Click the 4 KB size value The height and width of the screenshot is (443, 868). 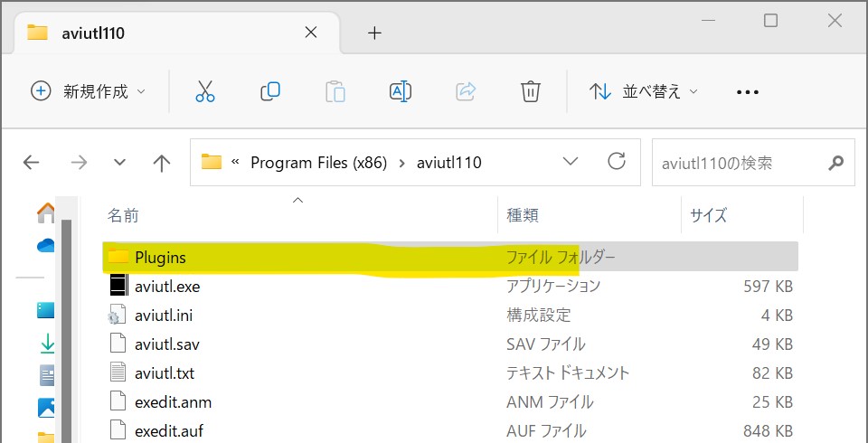pos(778,316)
